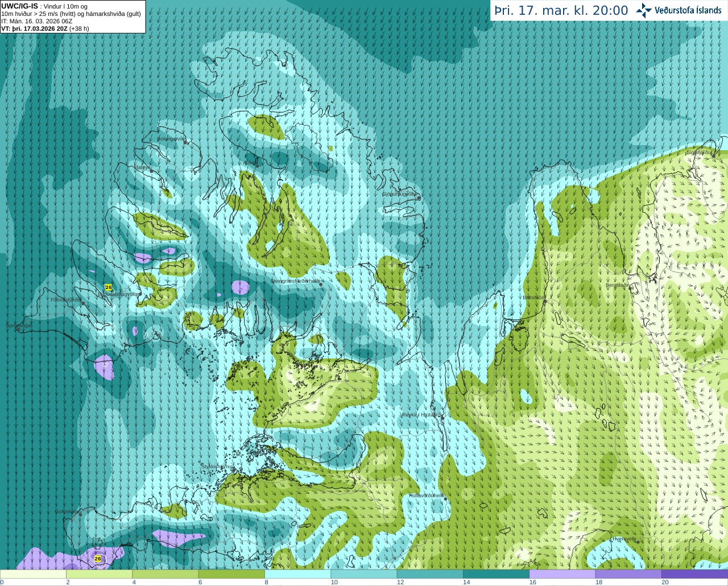This screenshot has width=728, height=586.
Task: Click the 'VT: þri. 17.03.2026 20Z (+38 h)' line
Action: 45,28
